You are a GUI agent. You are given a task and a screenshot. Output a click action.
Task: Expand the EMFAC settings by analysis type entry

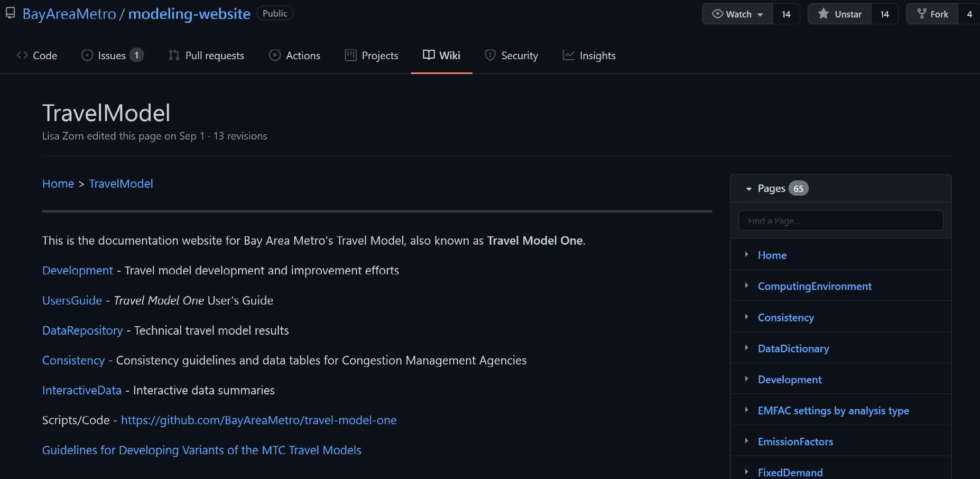point(746,410)
